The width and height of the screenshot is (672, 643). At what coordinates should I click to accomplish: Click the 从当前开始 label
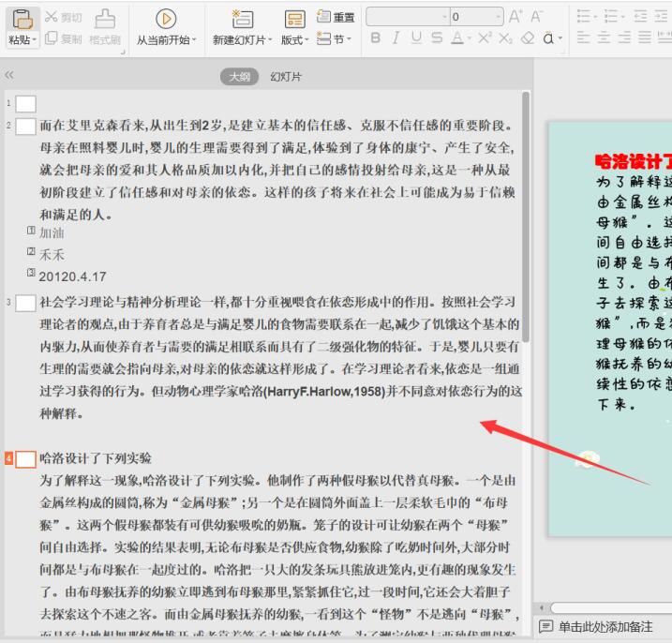point(163,40)
